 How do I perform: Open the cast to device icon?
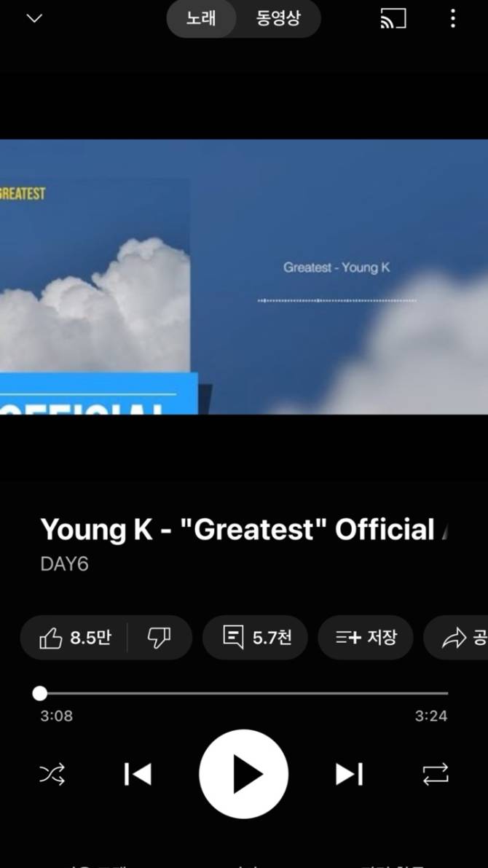pyautogui.click(x=393, y=18)
